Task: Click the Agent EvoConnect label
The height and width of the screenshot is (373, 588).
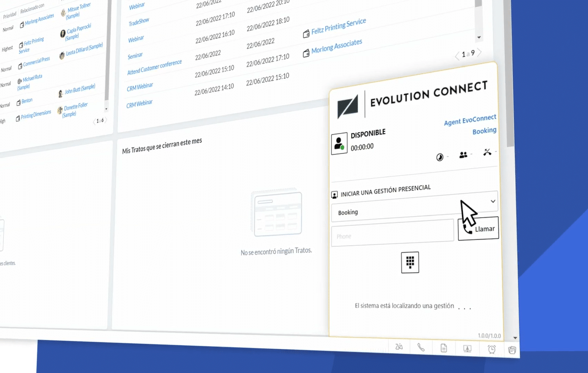Action: coord(470,118)
